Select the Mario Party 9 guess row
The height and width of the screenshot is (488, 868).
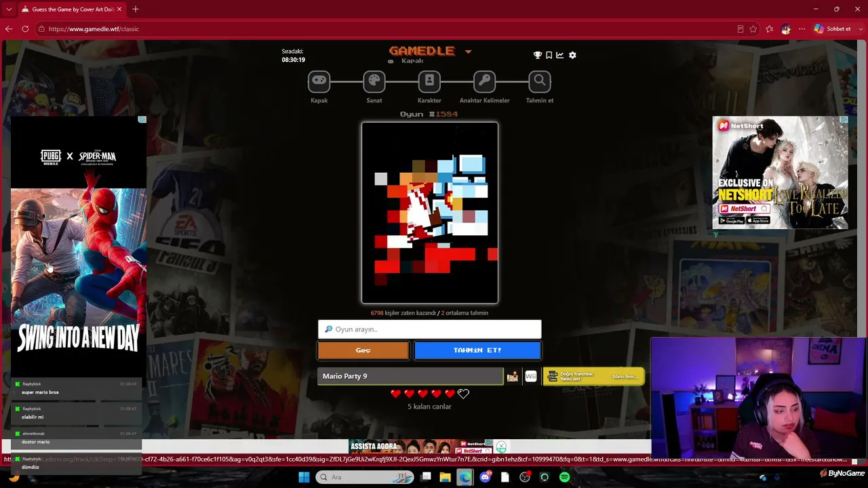(410, 376)
